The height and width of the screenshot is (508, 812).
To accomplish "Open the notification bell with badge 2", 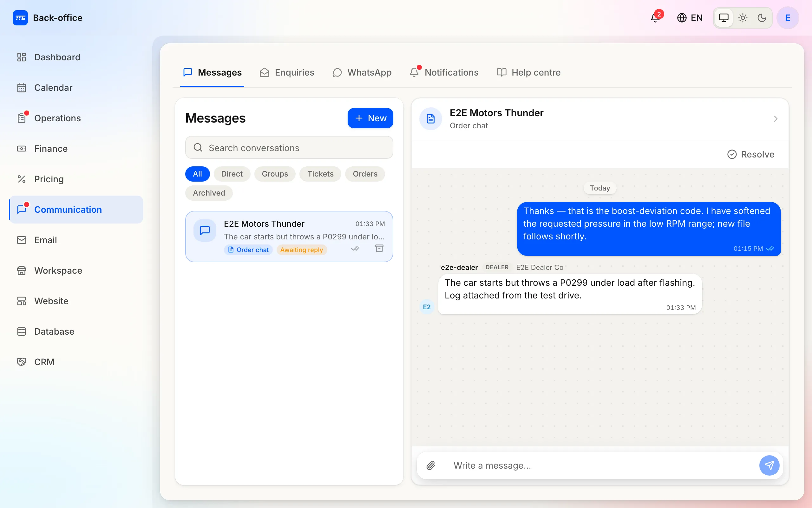I will (x=655, y=17).
